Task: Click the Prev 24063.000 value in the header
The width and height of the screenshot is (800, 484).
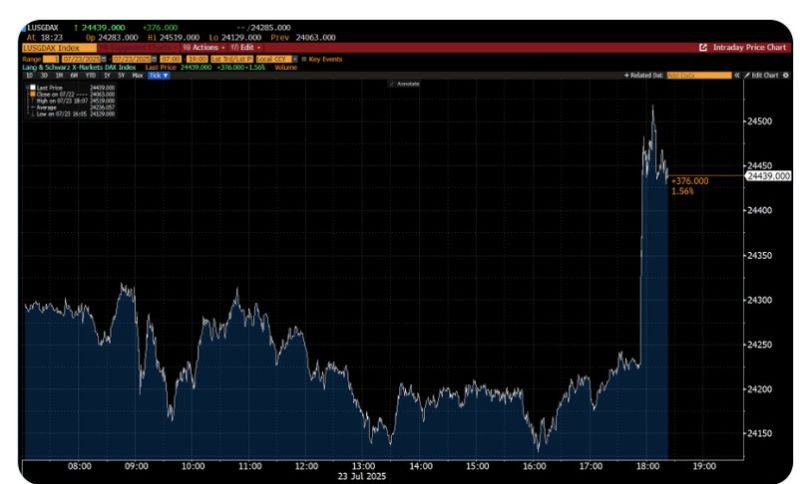Action: click(303, 38)
